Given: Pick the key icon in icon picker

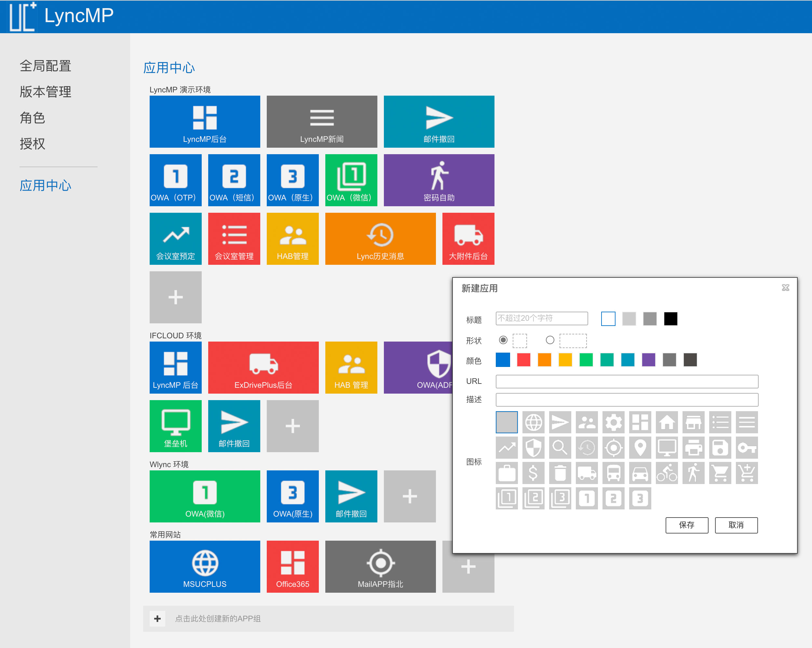Looking at the screenshot, I should click(747, 448).
